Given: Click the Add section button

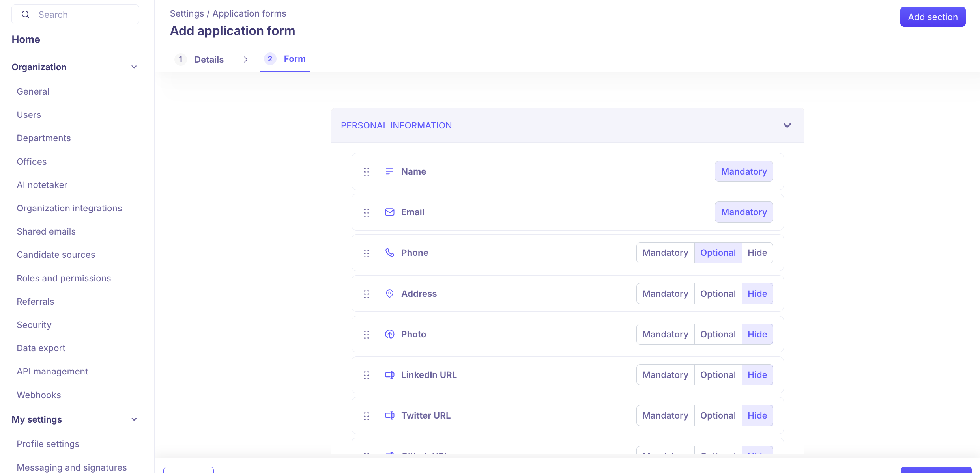Looking at the screenshot, I should click(x=933, y=17).
